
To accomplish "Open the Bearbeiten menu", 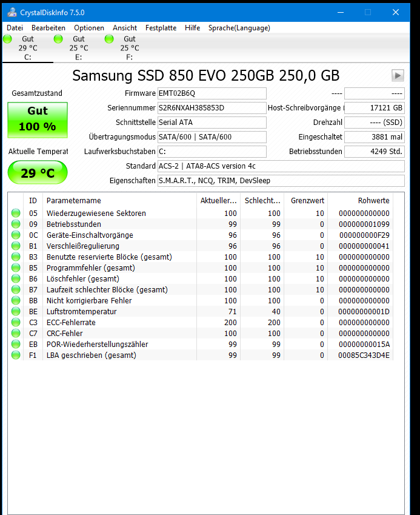I will pos(48,28).
